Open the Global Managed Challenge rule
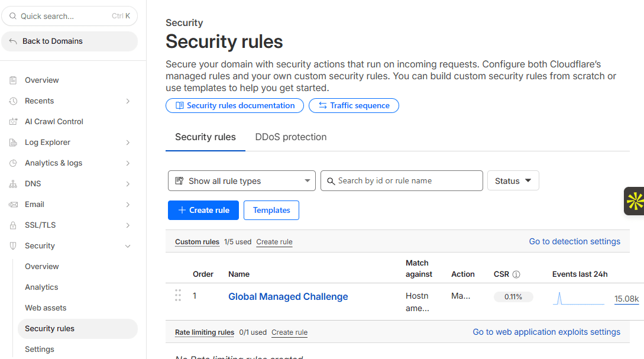This screenshot has height=359, width=644. point(288,296)
